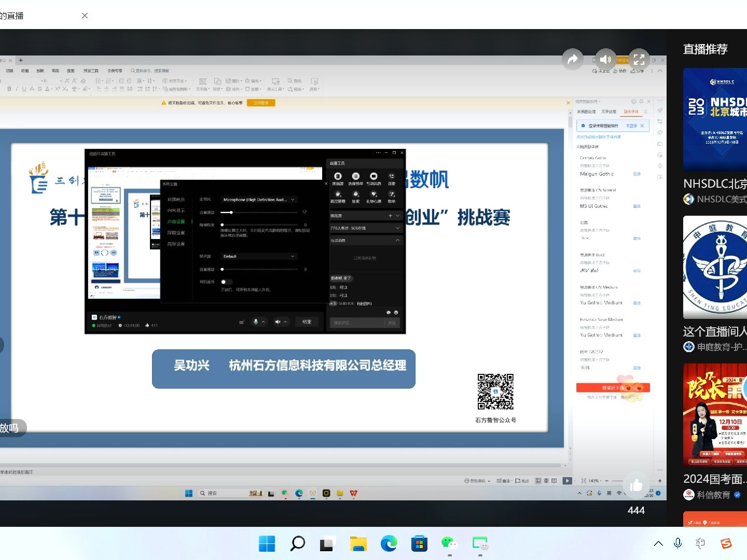
Task: Open the 143% zoom level dropdown
Action: click(596, 481)
